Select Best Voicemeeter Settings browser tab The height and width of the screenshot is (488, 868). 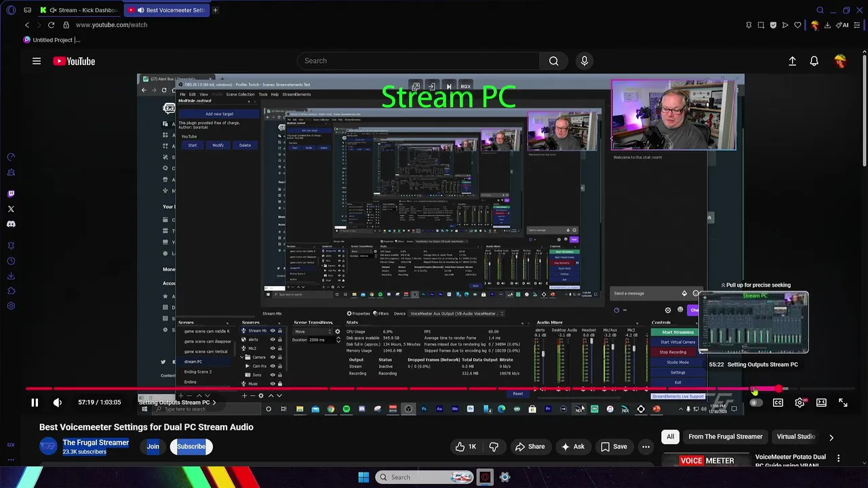point(167,10)
